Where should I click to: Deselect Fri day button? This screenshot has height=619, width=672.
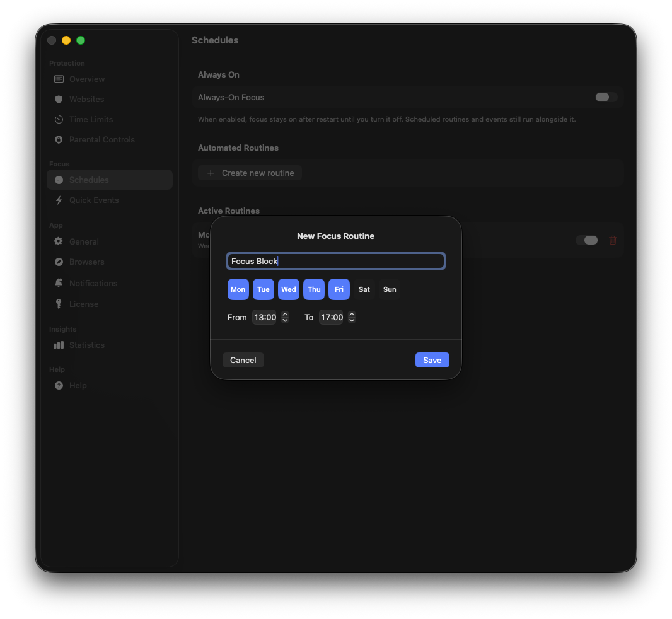click(339, 289)
